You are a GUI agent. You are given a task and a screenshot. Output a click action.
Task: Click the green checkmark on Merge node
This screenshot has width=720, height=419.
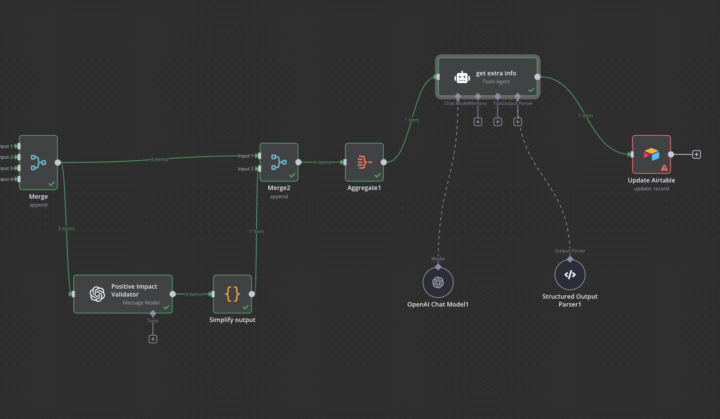[51, 184]
